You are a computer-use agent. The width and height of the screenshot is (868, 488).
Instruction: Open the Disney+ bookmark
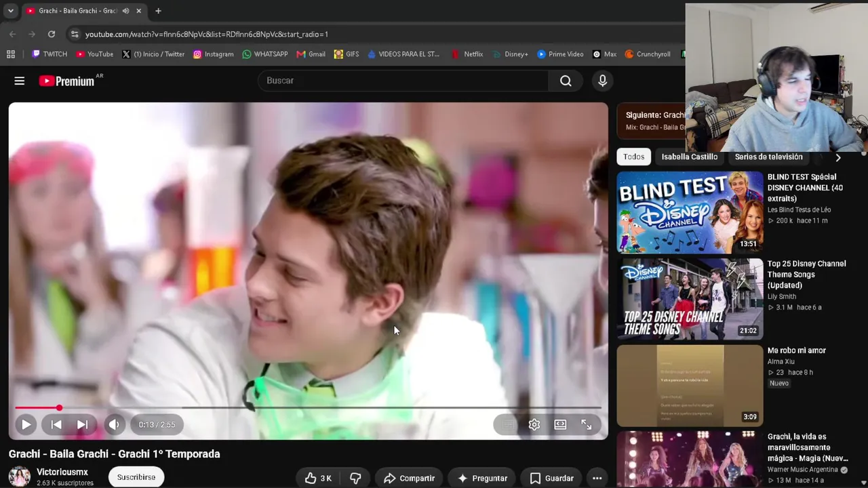[x=511, y=54]
